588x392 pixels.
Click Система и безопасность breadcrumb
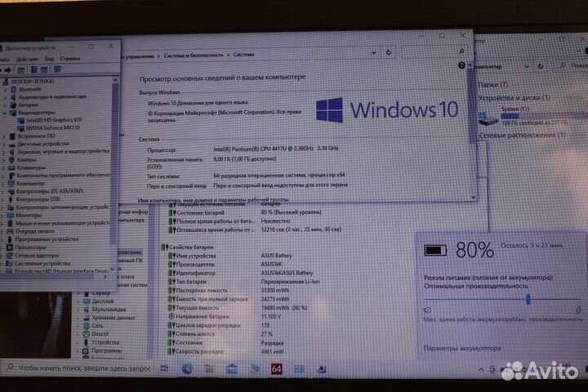click(x=193, y=55)
